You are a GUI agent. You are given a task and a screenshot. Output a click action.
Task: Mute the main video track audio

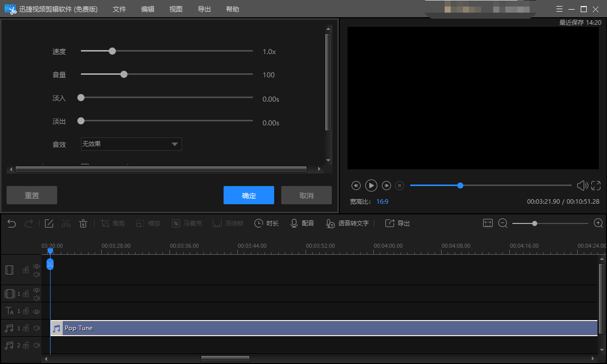click(x=36, y=275)
